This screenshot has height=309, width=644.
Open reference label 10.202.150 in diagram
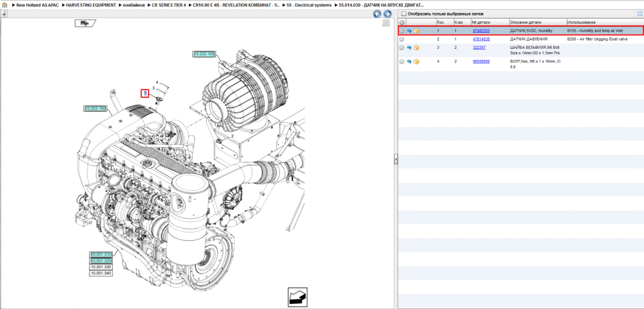coord(204,54)
